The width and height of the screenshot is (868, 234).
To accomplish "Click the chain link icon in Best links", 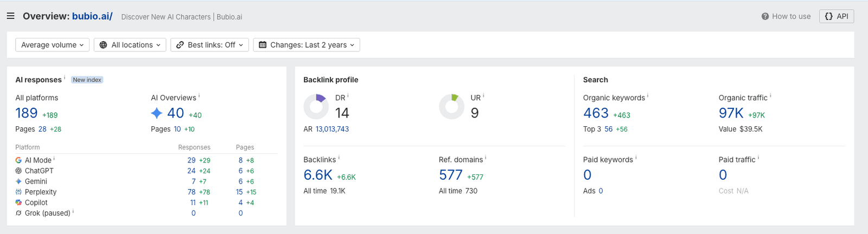I will tap(180, 45).
